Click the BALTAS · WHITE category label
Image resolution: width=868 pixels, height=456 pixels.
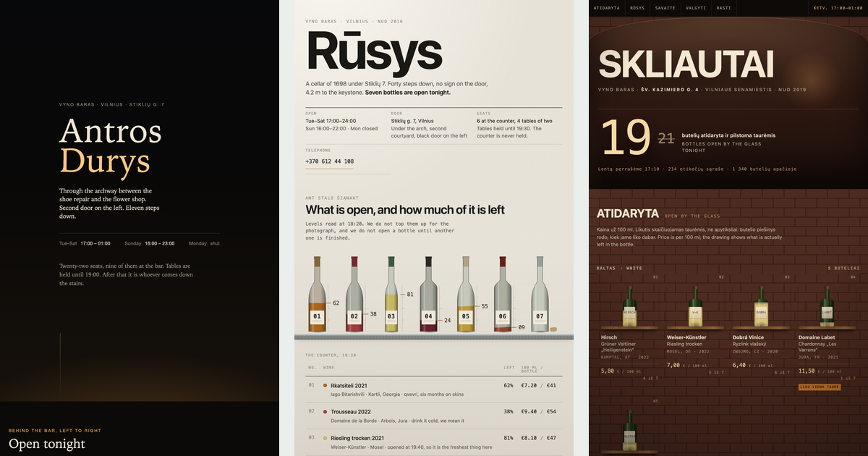(x=620, y=269)
